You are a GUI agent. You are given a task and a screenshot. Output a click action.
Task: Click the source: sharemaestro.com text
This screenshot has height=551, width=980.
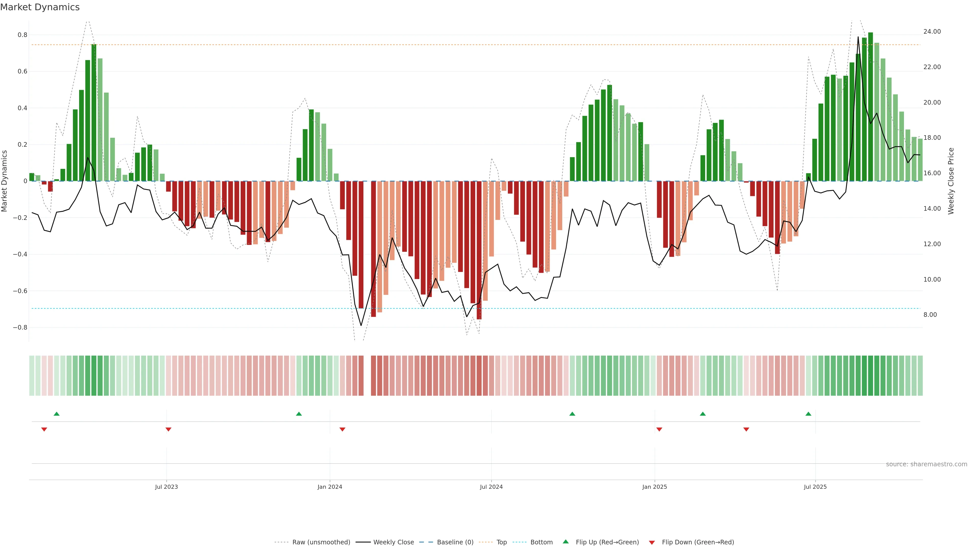click(926, 464)
